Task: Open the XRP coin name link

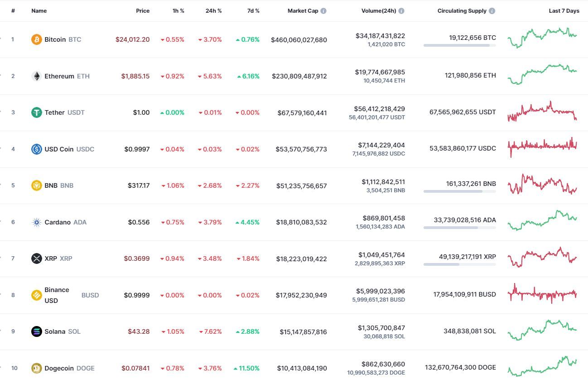Action: [51, 258]
